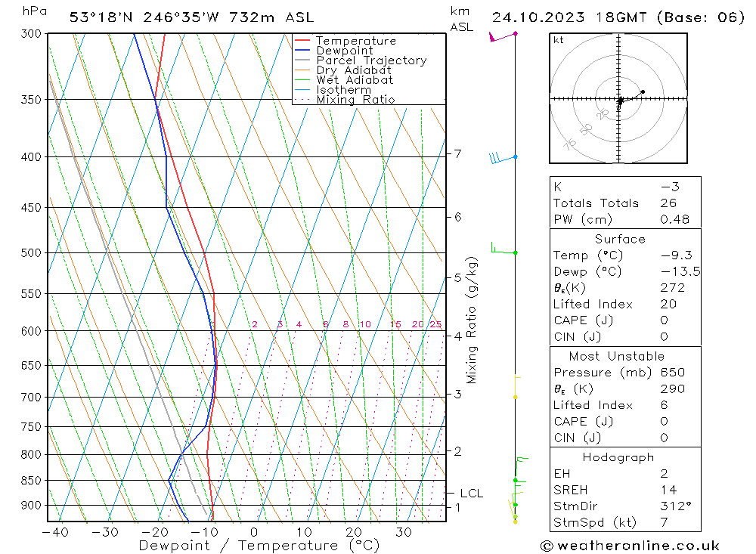Click the Pressure (mb) value 650

[x=673, y=373]
